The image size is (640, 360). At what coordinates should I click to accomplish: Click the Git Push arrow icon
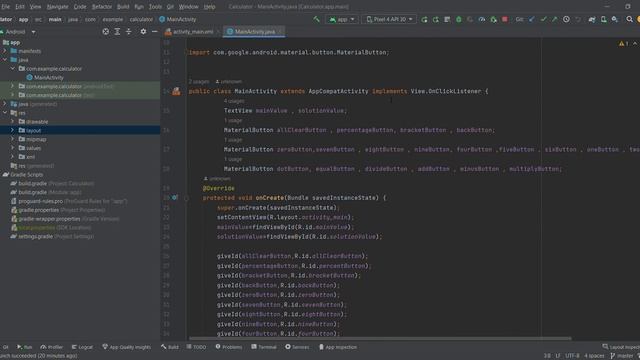[x=555, y=19]
